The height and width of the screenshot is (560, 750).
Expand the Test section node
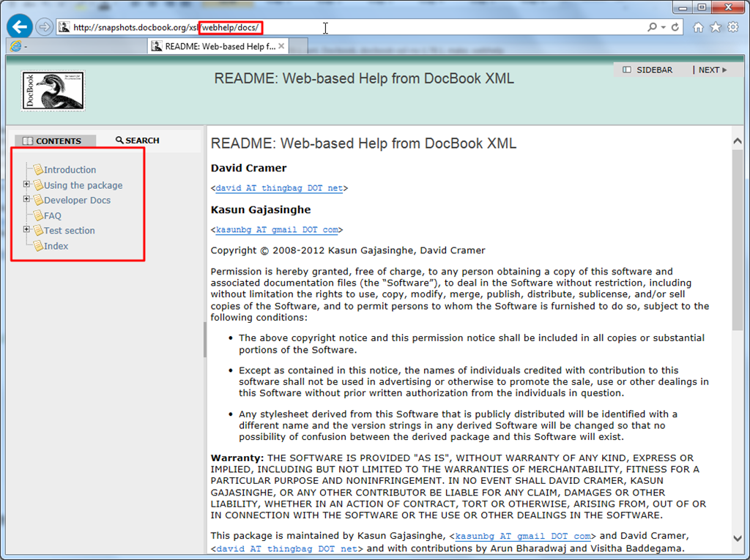(x=27, y=230)
